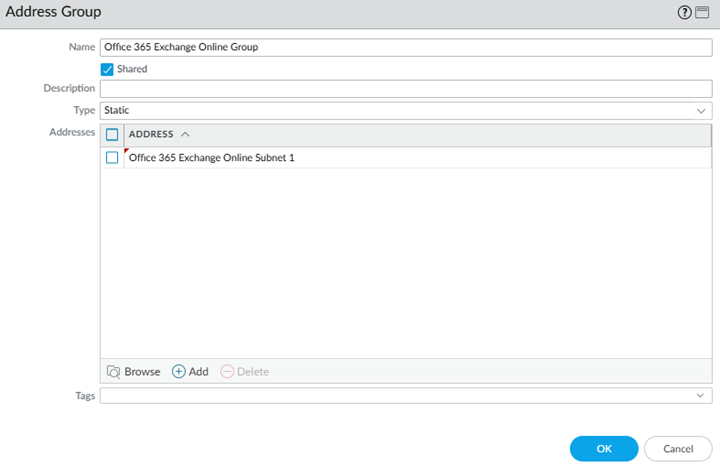Check the Office 365 Exchange Online Subnet 1 row

112,158
